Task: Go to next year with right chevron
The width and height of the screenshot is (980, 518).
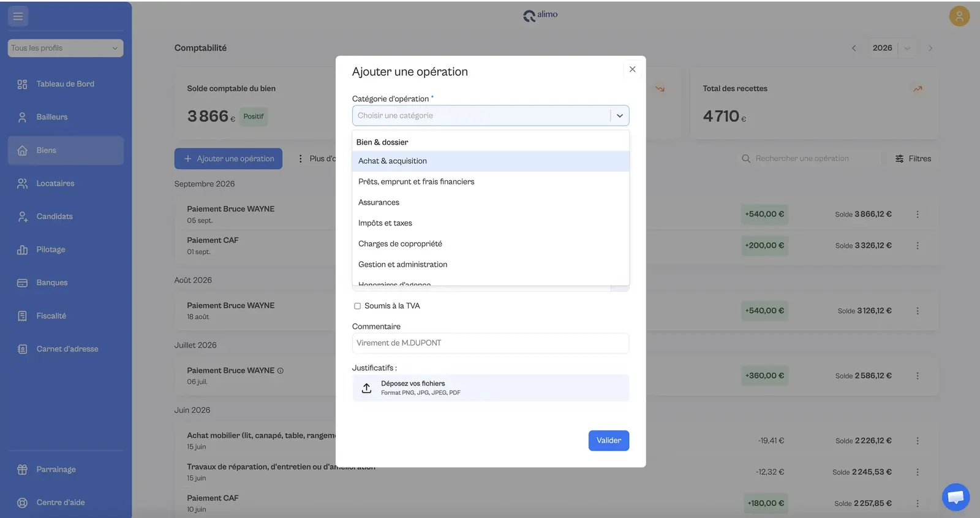Action: (x=930, y=48)
